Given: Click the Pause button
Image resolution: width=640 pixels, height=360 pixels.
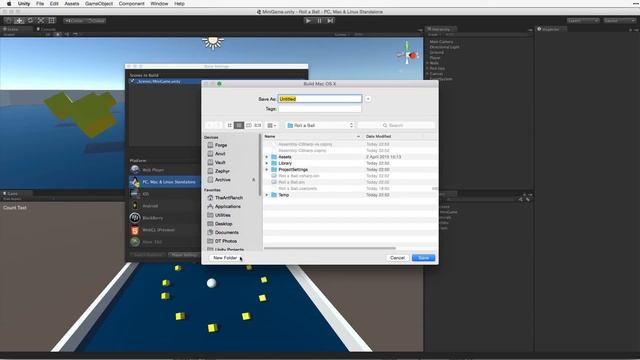Looking at the screenshot, I should (319, 20).
